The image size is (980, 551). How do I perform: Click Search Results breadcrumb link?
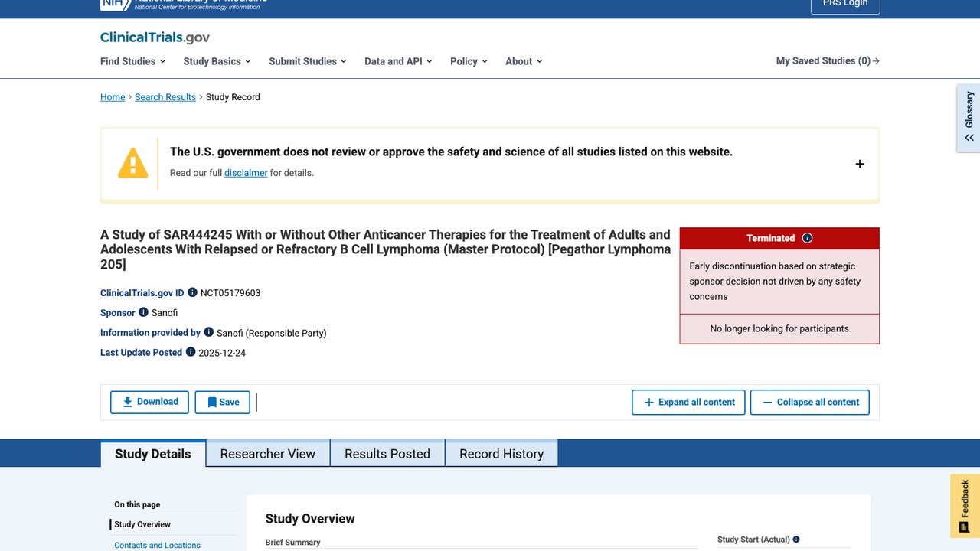[x=165, y=97]
